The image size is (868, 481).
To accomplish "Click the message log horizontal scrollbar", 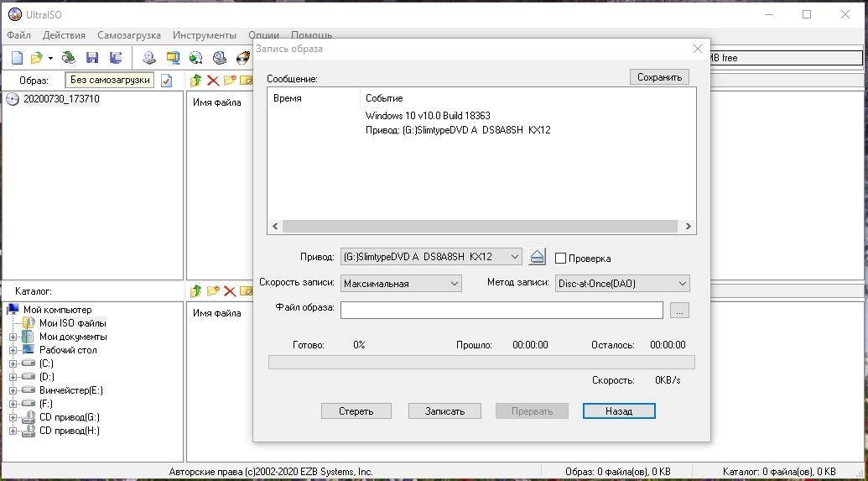I will [x=480, y=226].
